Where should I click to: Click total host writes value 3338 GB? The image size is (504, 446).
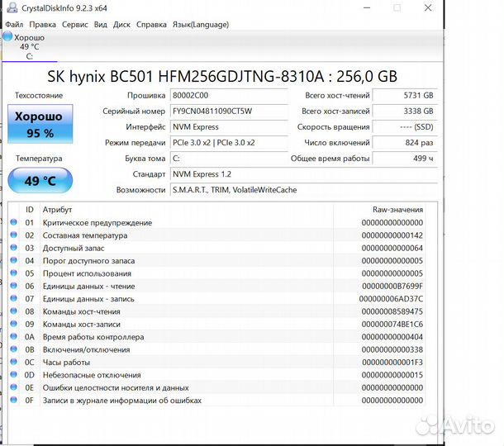click(x=405, y=111)
